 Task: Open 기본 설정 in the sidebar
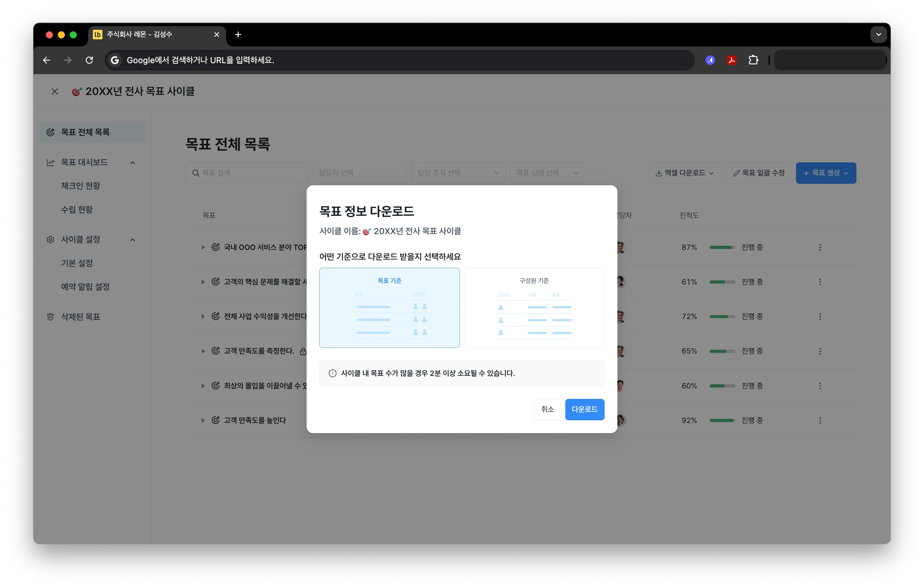point(77,263)
